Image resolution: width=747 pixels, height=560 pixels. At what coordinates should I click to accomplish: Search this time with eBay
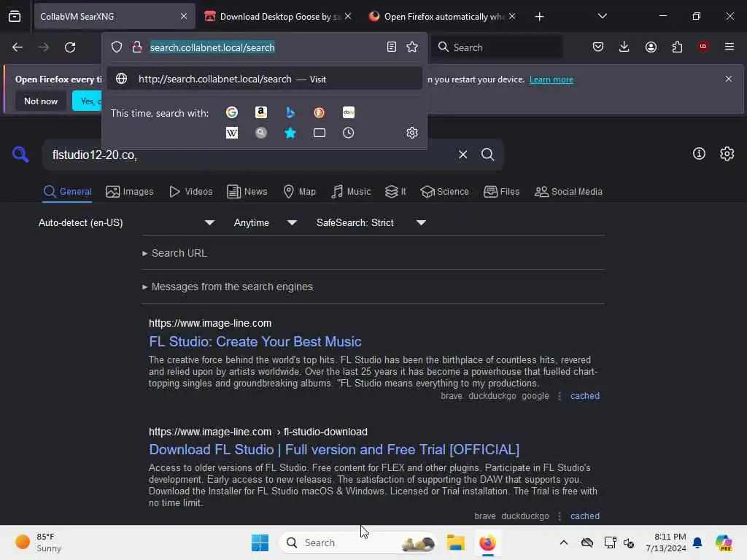(x=348, y=112)
